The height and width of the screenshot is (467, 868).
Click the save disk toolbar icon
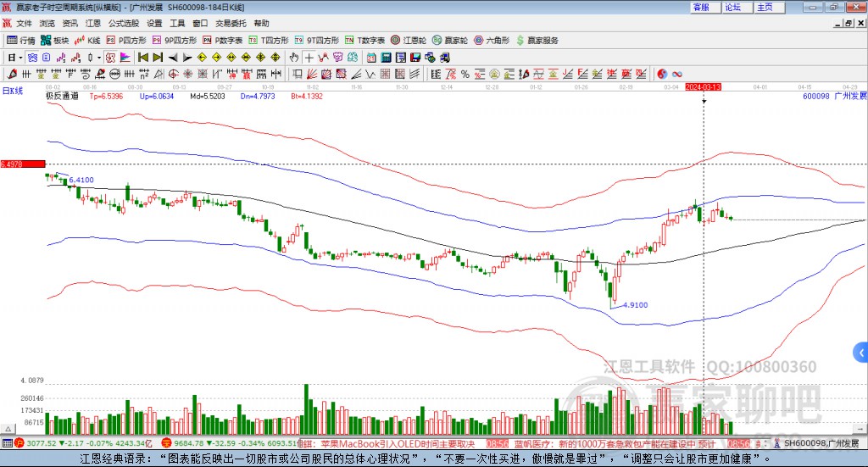pyautogui.click(x=415, y=58)
